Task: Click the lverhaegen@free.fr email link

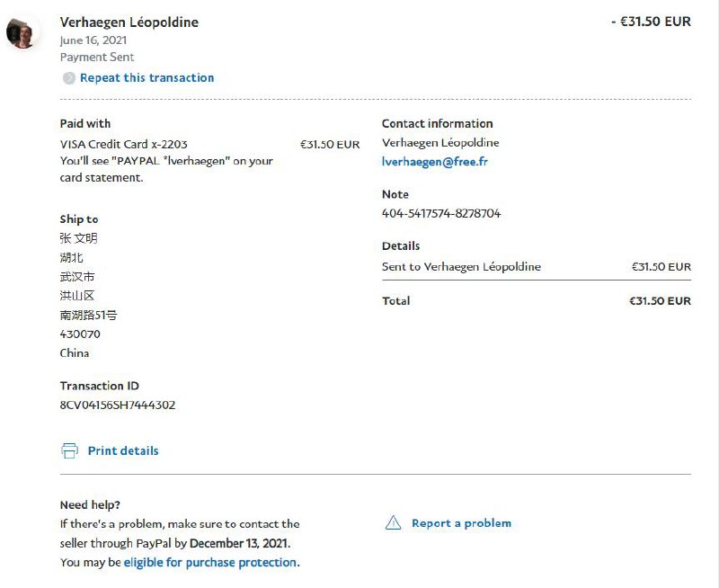Action: (435, 162)
